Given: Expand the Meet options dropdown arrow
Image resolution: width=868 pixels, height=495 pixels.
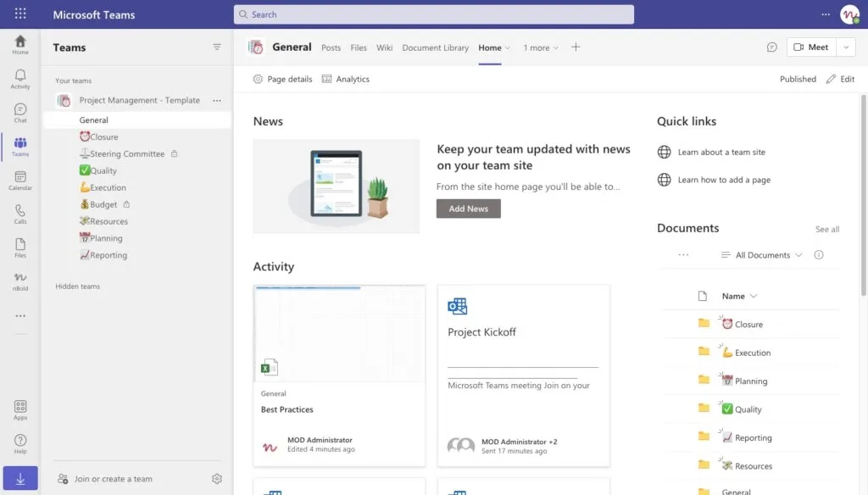Looking at the screenshot, I should pyautogui.click(x=846, y=47).
